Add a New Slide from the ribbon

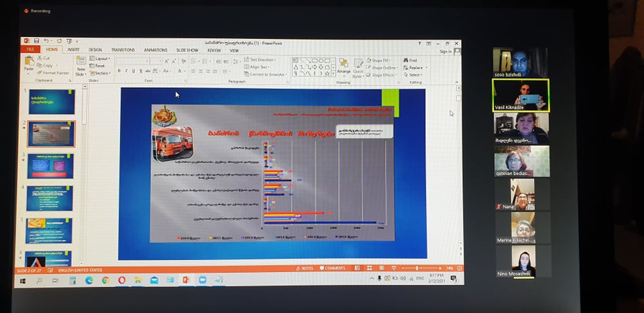pos(81,66)
